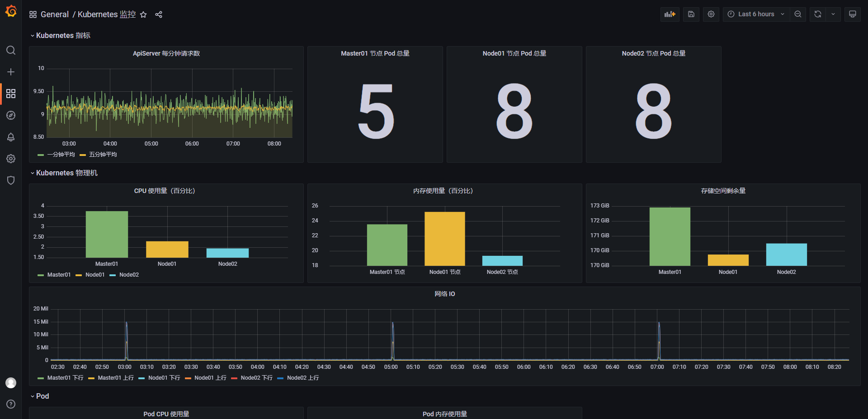Screen dimensions: 868x419
Task: Cycle view mode with monitor icon
Action: coord(853,14)
